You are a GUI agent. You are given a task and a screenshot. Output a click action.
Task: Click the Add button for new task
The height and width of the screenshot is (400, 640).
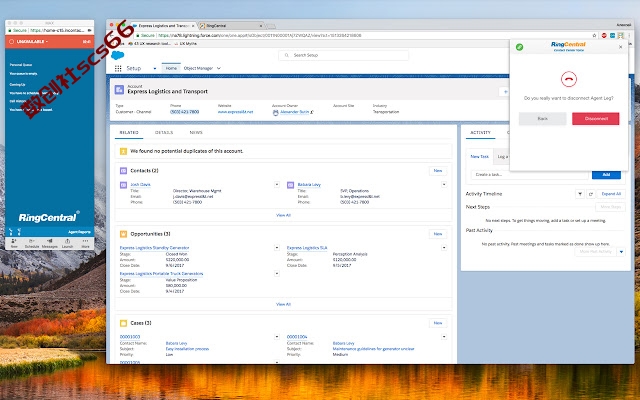point(606,175)
